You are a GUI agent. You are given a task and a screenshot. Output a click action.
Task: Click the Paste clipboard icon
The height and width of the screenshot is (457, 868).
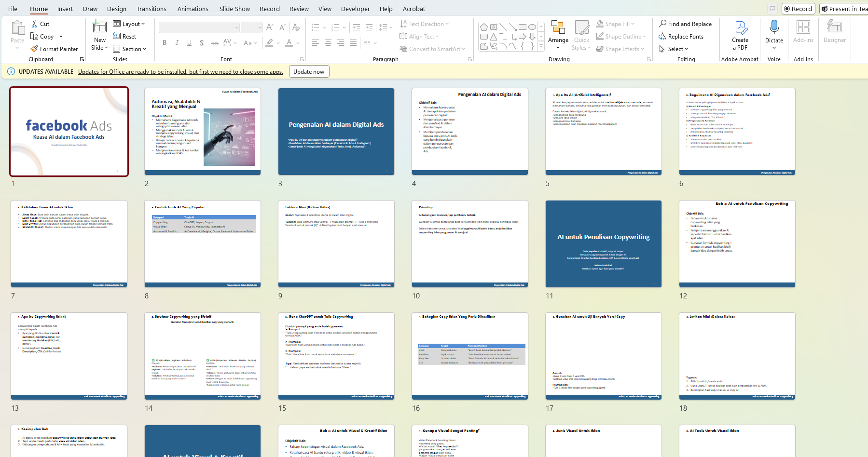tap(17, 28)
